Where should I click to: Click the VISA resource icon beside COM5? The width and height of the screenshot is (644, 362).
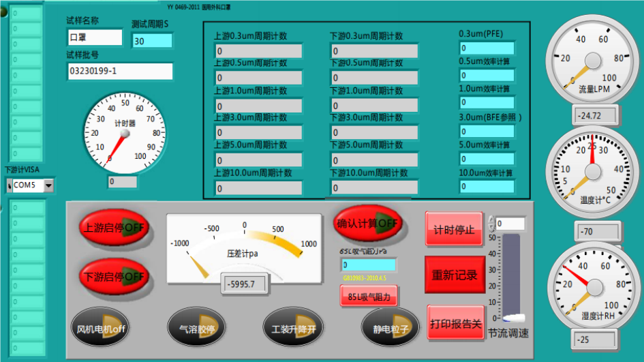pyautogui.click(x=9, y=185)
